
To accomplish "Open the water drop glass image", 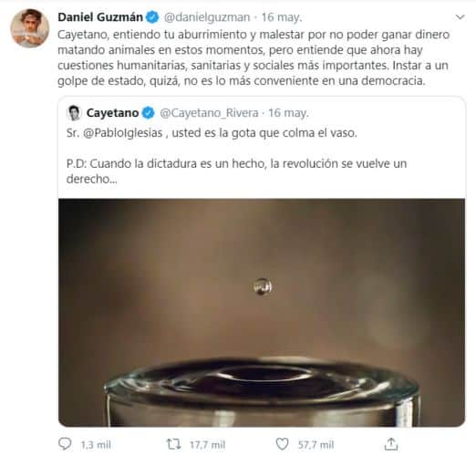I will pos(262,313).
